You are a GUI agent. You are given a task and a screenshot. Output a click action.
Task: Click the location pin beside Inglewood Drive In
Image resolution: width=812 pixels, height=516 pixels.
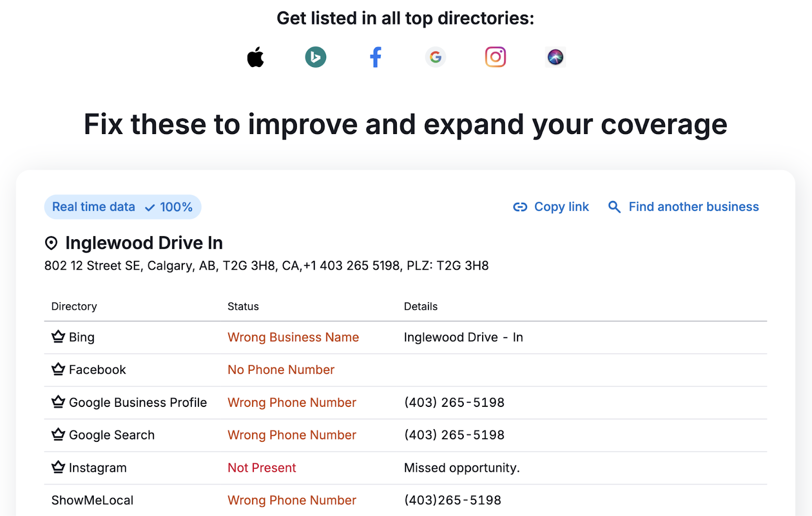pyautogui.click(x=51, y=243)
